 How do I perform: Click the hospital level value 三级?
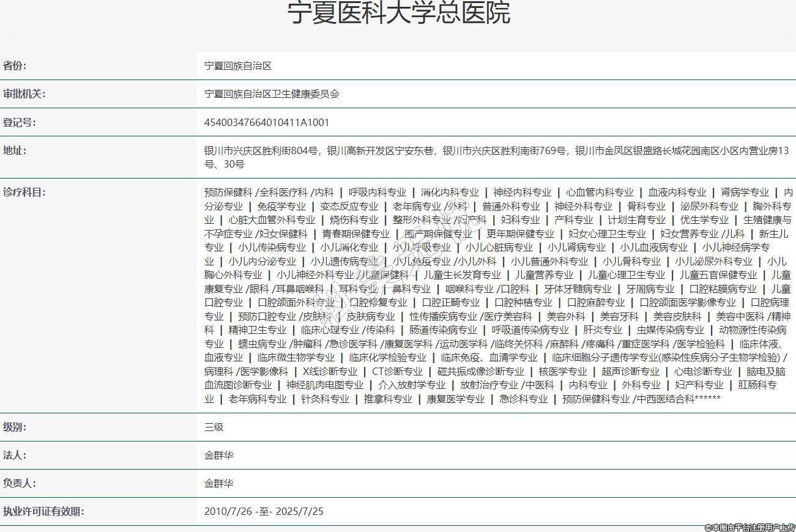[x=214, y=427]
